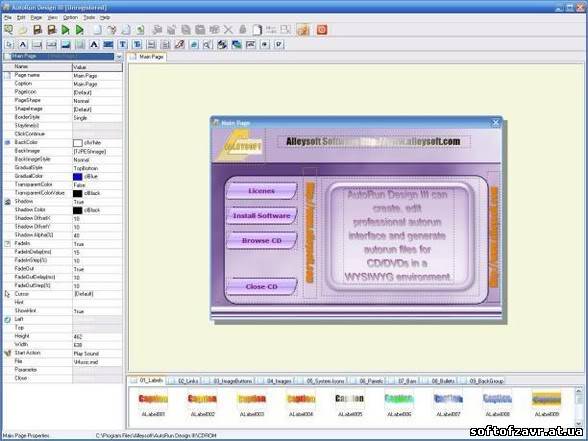This screenshot has width=588, height=441.
Task: Click the Licenes button in preview
Action: [261, 191]
